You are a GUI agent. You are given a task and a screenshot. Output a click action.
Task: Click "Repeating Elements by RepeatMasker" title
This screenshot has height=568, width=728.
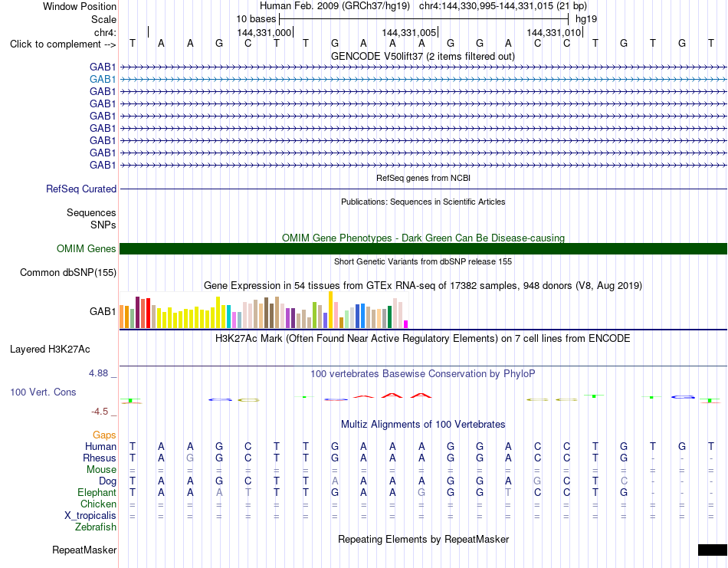[423, 539]
